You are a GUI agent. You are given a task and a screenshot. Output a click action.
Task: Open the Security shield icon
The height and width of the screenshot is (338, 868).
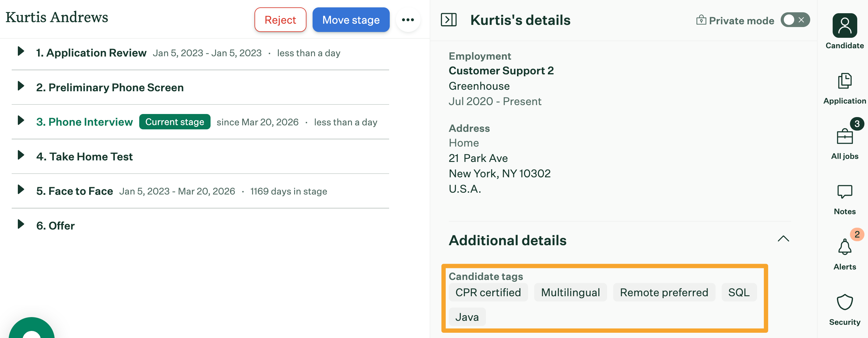(844, 302)
